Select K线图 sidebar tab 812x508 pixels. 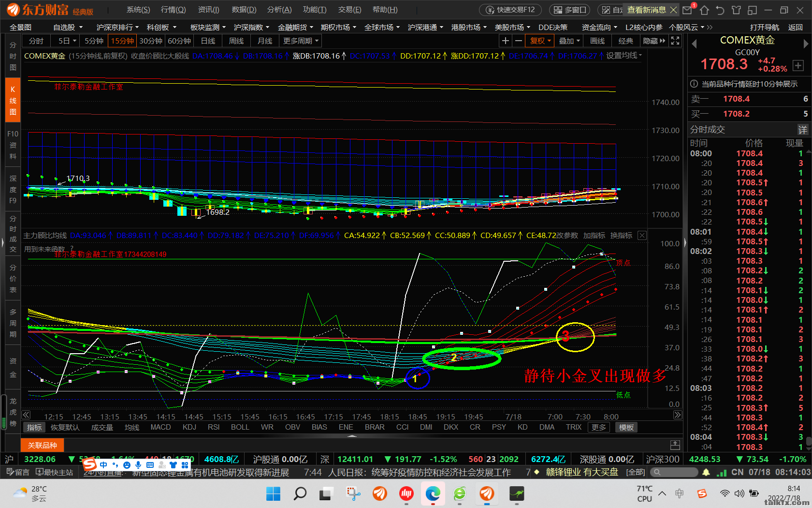pyautogui.click(x=13, y=101)
